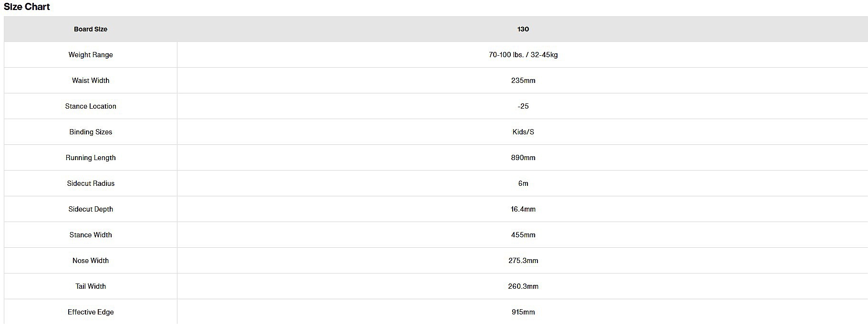Image resolution: width=868 pixels, height=324 pixels.
Task: Select the Weight Range row label
Action: [x=91, y=55]
